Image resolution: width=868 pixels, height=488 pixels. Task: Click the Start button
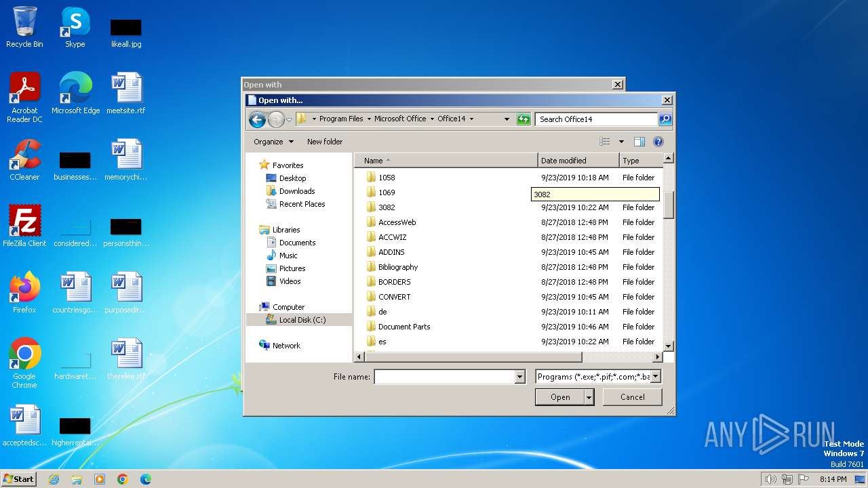tap(19, 479)
